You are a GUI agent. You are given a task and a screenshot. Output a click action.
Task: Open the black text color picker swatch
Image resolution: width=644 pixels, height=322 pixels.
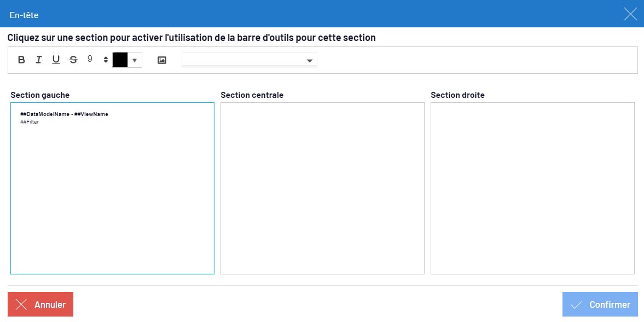pyautogui.click(x=120, y=60)
